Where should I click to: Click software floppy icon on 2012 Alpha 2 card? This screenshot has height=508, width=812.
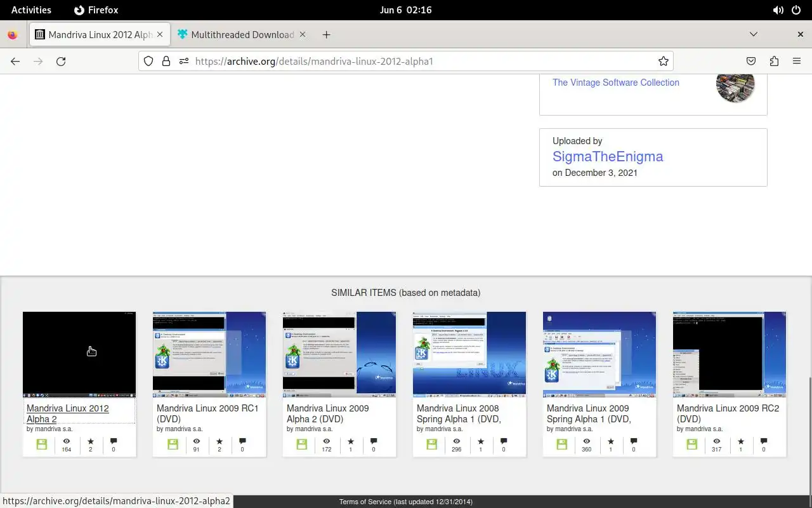tap(42, 444)
